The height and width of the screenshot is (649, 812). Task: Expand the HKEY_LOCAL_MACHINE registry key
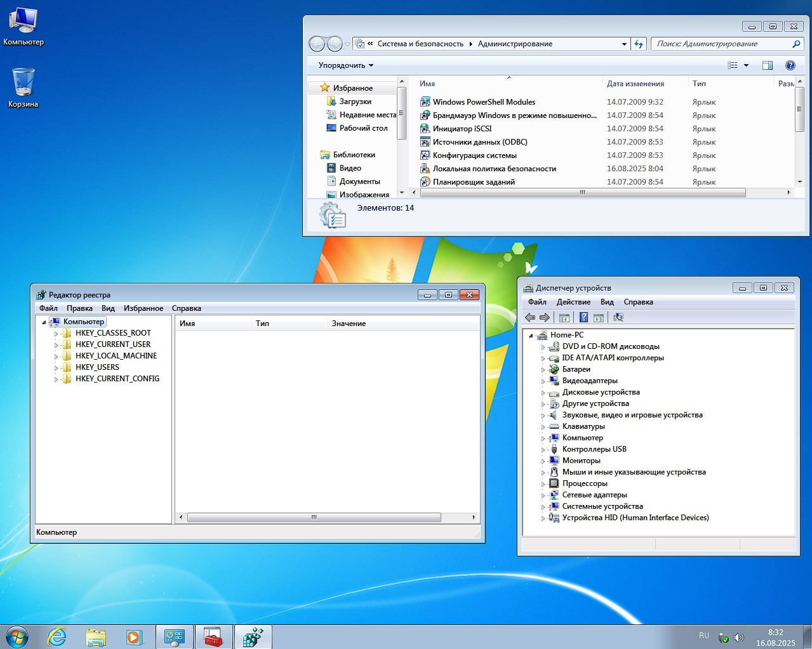point(56,357)
